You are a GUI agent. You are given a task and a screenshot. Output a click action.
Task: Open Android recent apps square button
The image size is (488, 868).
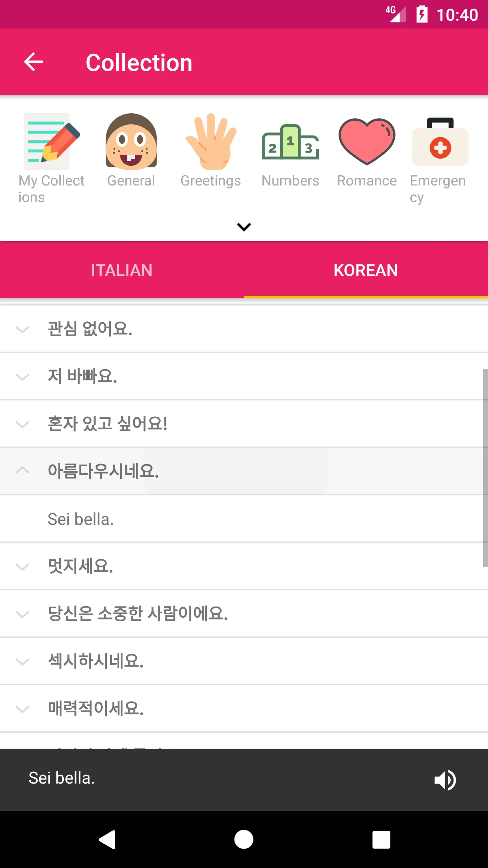coord(381,840)
